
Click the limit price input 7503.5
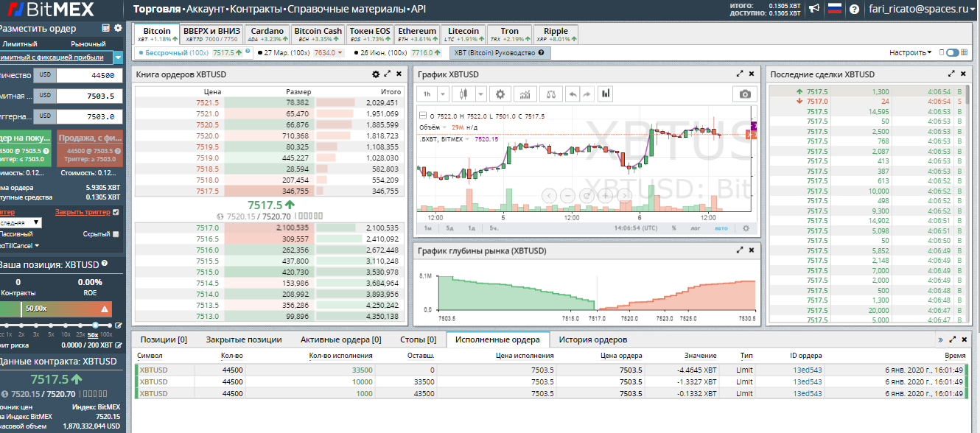point(90,96)
